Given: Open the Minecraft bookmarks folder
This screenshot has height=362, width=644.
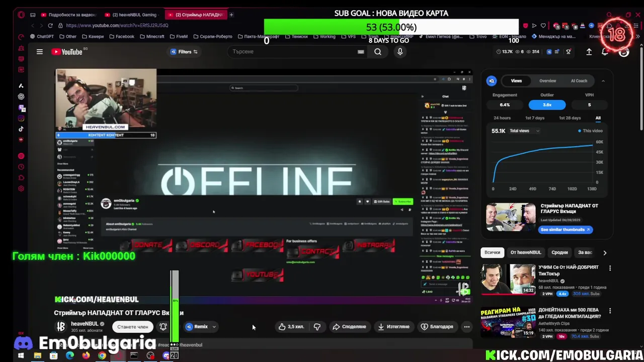Looking at the screenshot, I should point(152,36).
